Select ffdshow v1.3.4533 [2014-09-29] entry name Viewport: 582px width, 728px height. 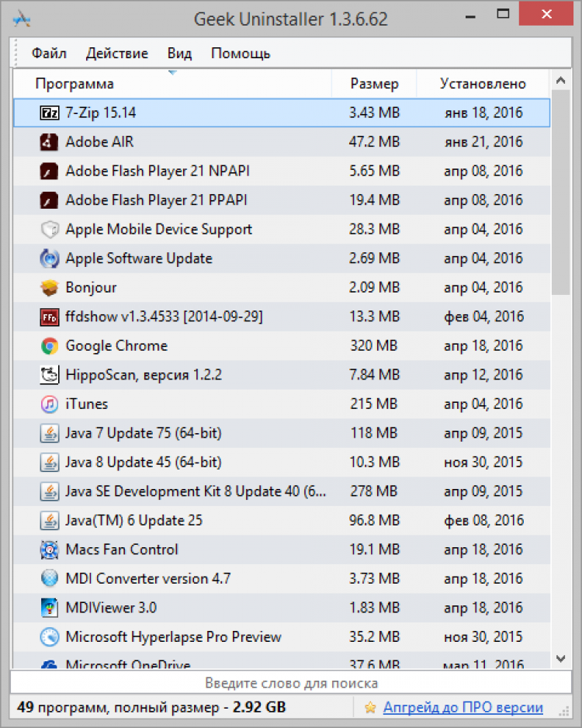(x=165, y=317)
